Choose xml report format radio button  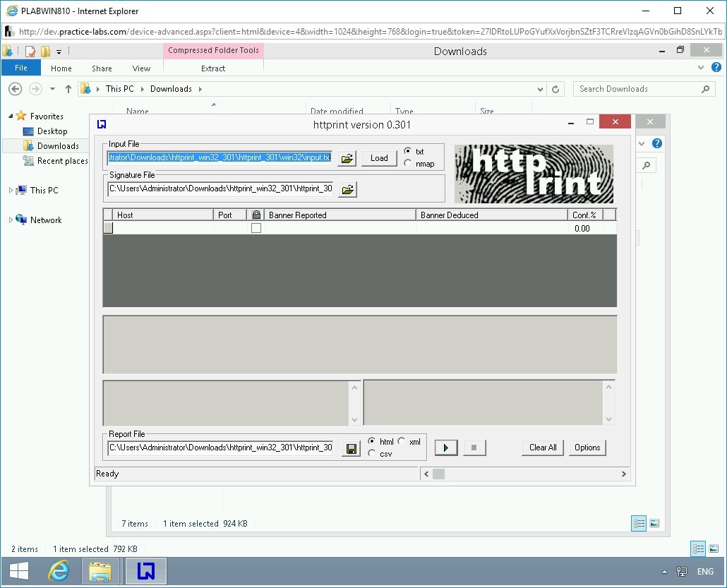pos(402,441)
